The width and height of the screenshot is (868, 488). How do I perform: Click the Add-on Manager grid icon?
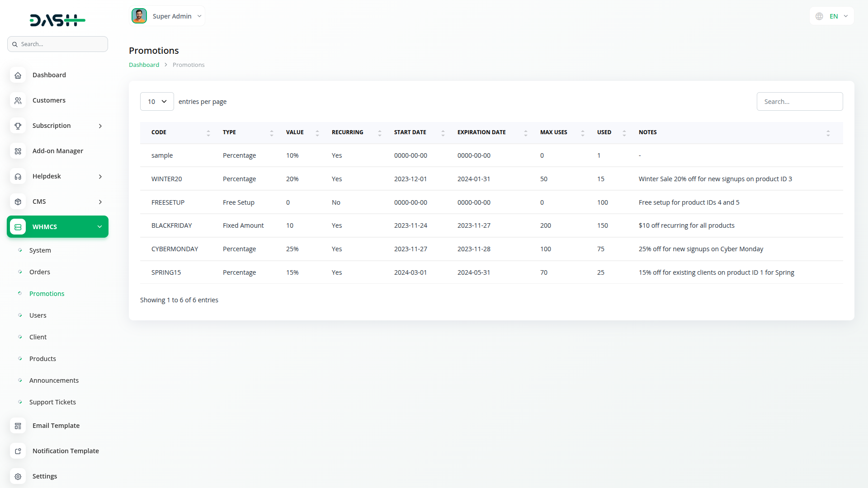(18, 151)
